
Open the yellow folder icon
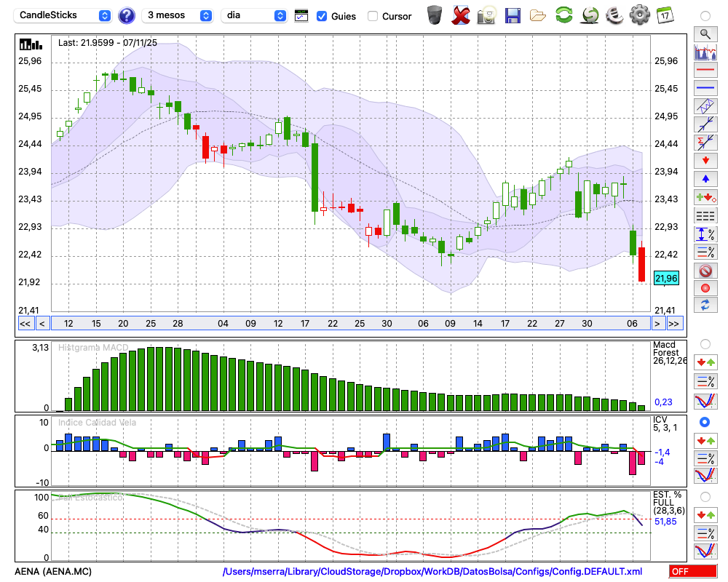(x=538, y=15)
